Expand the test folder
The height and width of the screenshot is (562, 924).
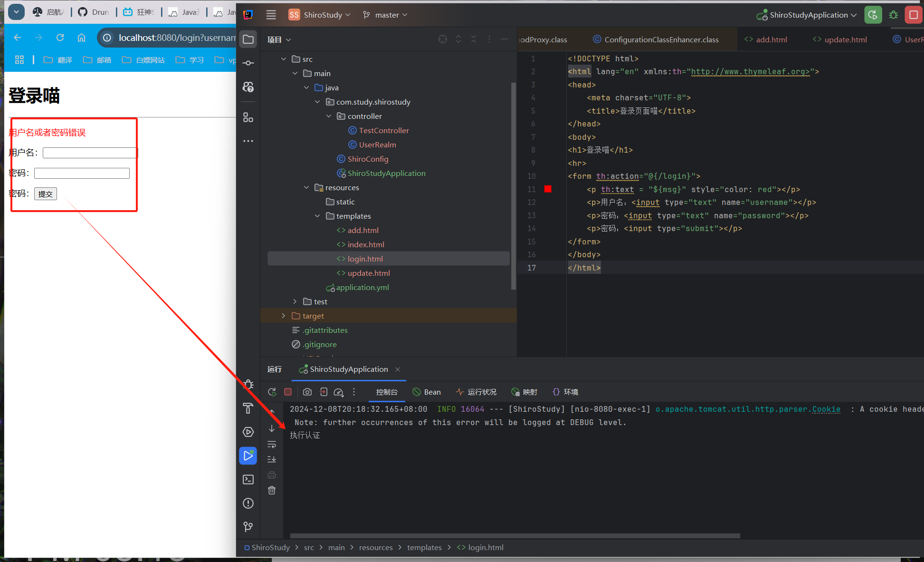click(295, 301)
